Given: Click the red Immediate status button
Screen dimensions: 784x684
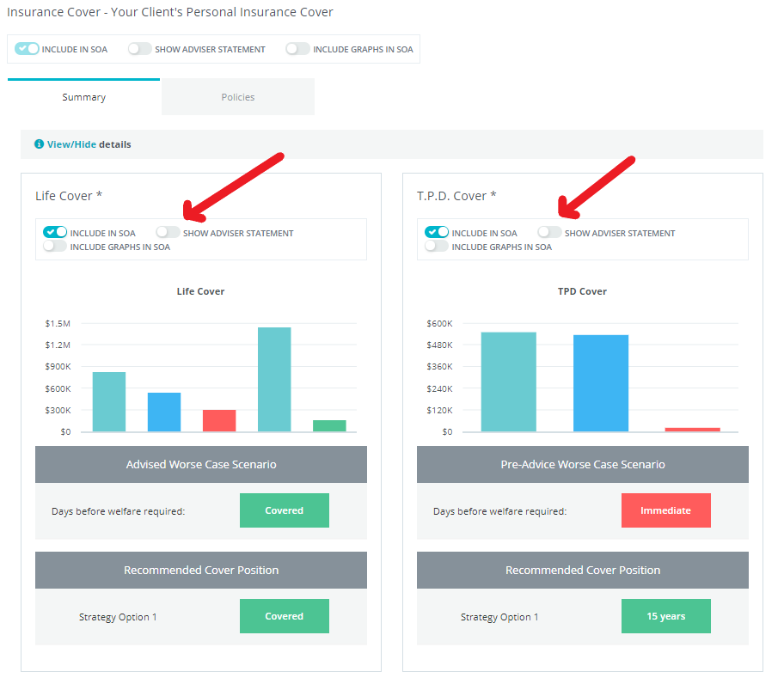Looking at the screenshot, I should click(x=665, y=510).
